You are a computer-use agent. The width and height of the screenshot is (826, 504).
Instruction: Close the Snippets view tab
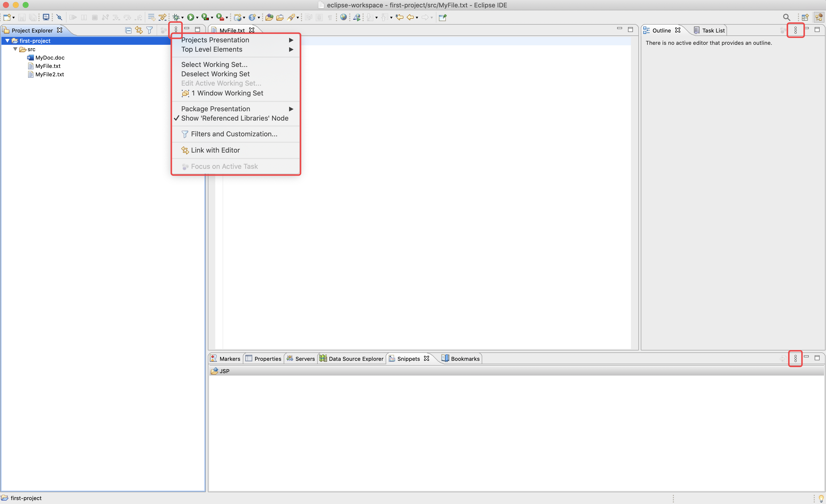point(426,358)
